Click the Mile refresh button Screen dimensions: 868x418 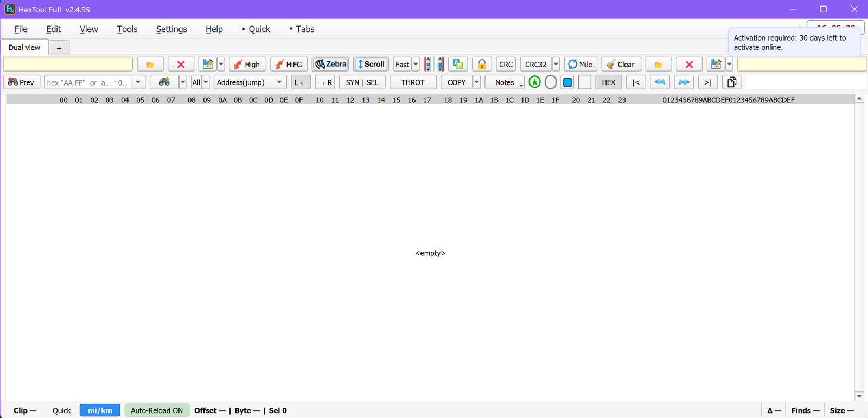[x=580, y=65]
